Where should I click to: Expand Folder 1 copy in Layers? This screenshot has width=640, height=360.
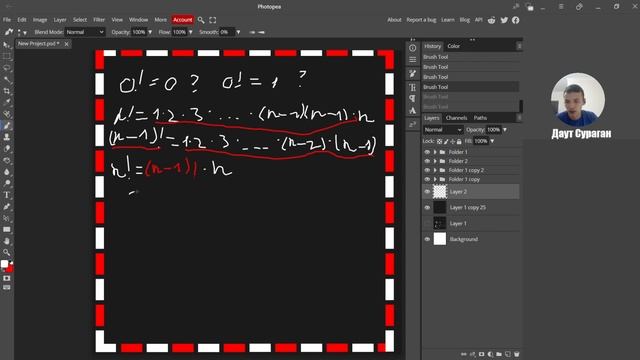coord(435,179)
